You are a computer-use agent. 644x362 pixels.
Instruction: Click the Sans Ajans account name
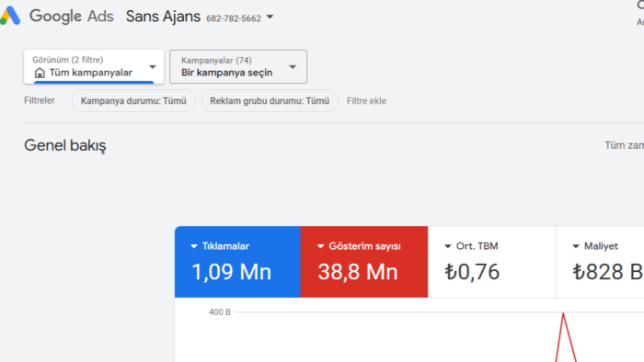pos(163,17)
